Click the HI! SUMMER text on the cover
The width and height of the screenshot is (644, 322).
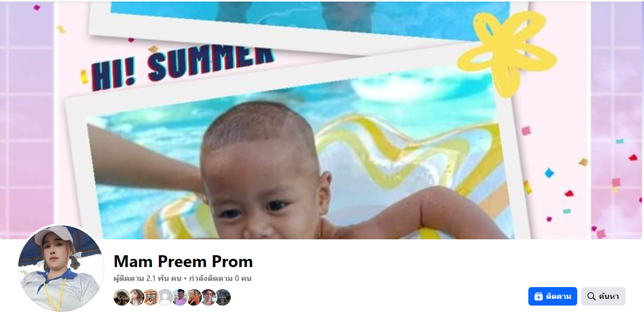(x=182, y=67)
